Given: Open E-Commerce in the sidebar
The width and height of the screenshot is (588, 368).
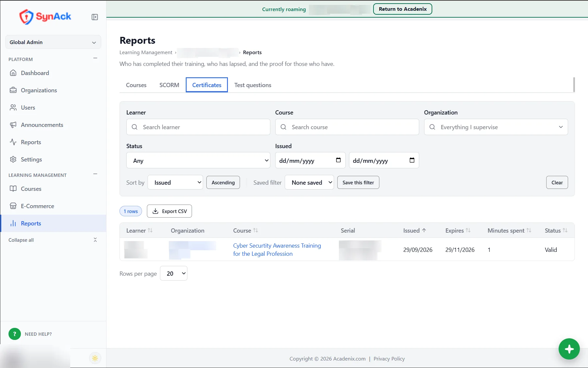Looking at the screenshot, I should click(x=53, y=206).
